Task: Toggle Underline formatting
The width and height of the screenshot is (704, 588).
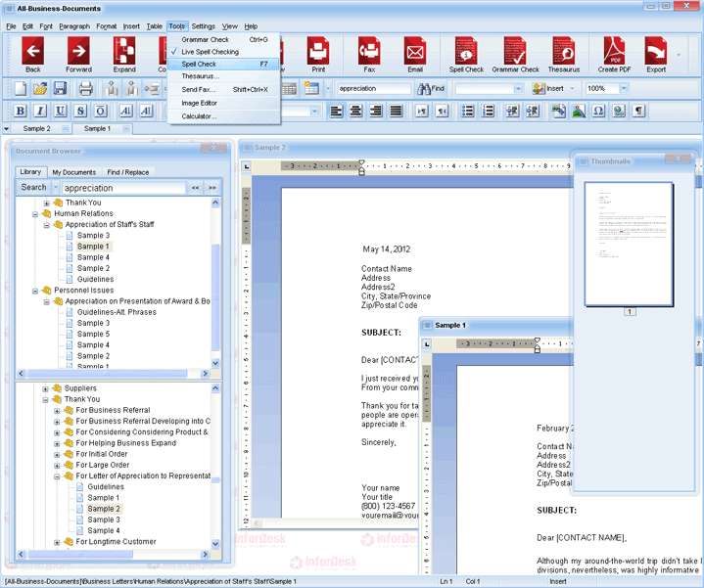Action: (60, 111)
